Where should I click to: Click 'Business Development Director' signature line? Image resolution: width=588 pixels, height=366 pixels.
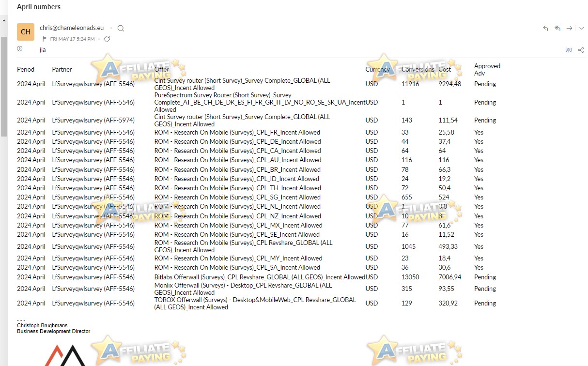[x=53, y=331]
